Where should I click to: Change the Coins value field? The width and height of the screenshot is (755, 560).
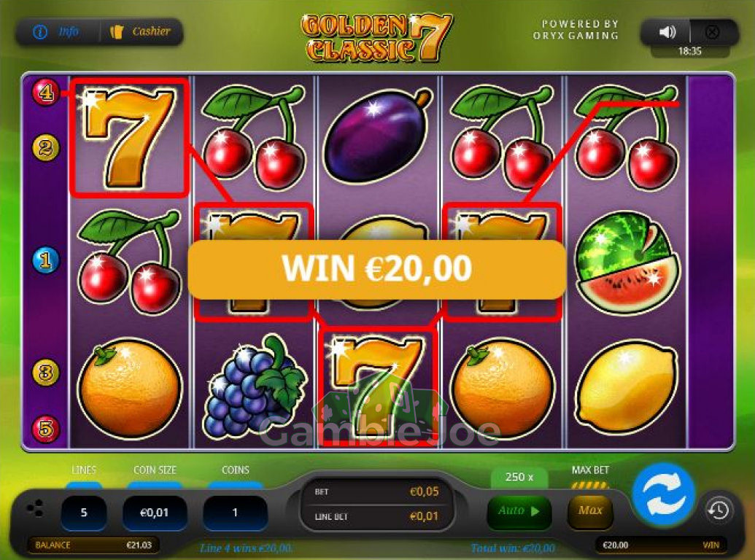pyautogui.click(x=235, y=513)
